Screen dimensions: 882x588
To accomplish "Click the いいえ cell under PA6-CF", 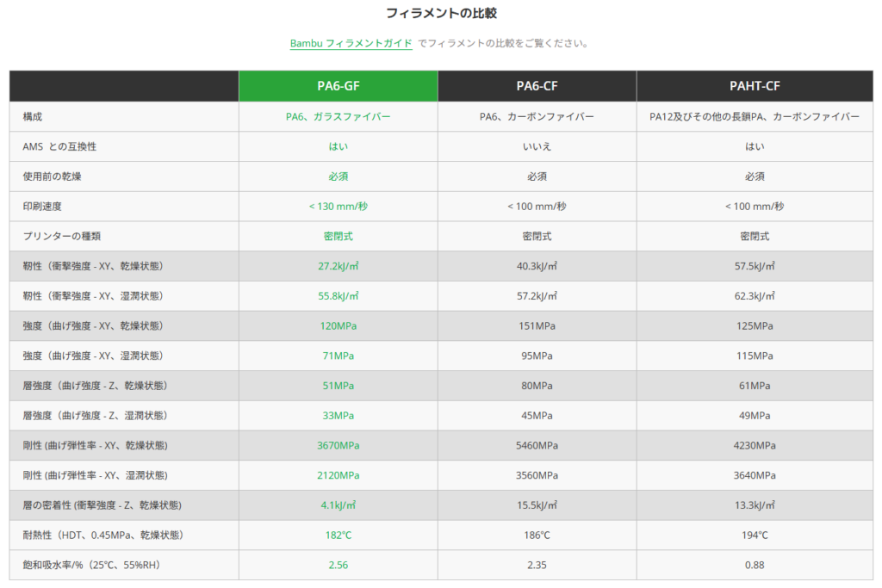I will [537, 146].
